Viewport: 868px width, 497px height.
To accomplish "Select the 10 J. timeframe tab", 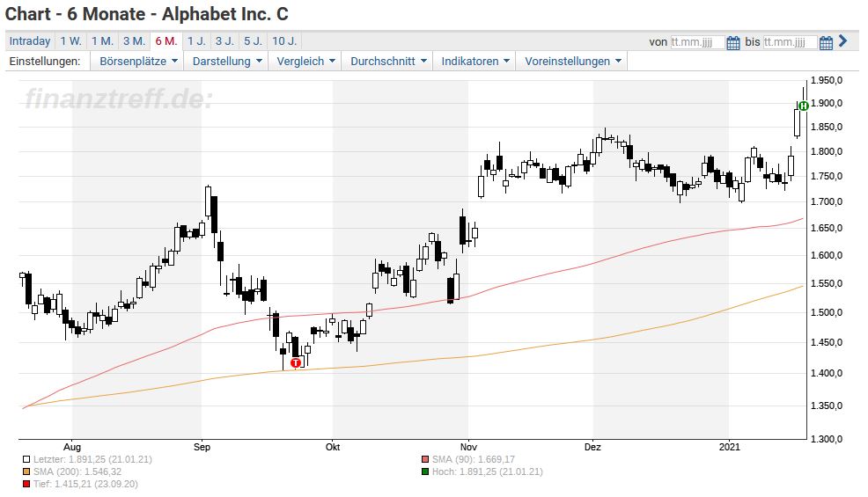I will (284, 41).
